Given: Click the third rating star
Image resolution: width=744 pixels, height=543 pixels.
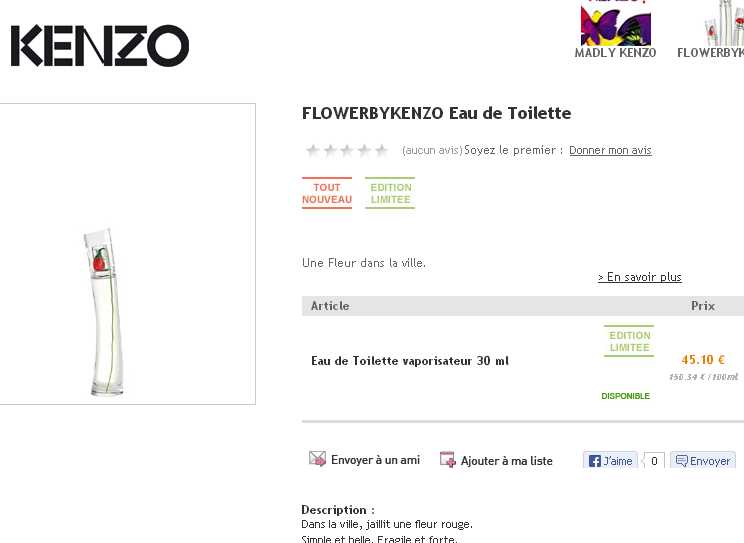Looking at the screenshot, I should (x=347, y=150).
